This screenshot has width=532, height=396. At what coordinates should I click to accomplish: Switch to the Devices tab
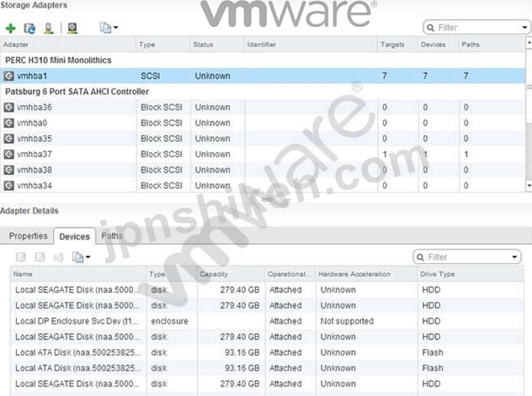click(75, 236)
